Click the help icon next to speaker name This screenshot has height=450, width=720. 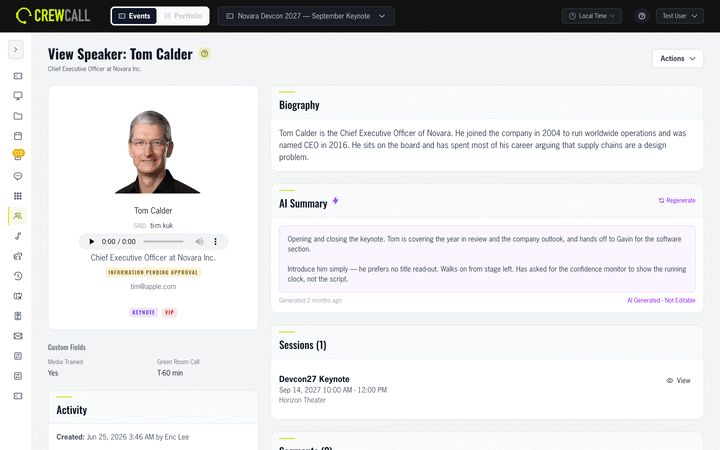[204, 54]
